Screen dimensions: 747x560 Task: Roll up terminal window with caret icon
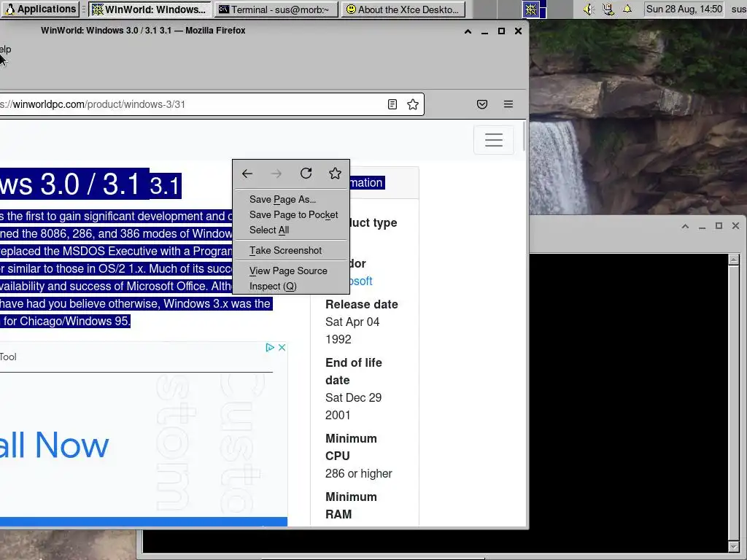coord(685,226)
